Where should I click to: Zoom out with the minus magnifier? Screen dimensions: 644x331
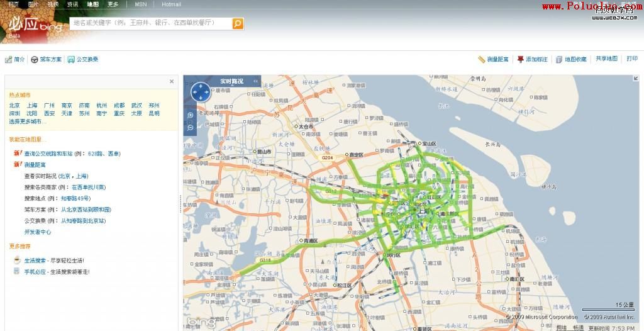[190, 128]
